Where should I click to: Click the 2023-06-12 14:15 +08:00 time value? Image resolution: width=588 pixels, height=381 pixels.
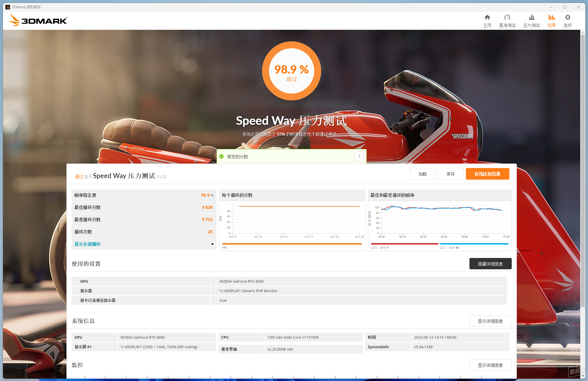[435, 337]
